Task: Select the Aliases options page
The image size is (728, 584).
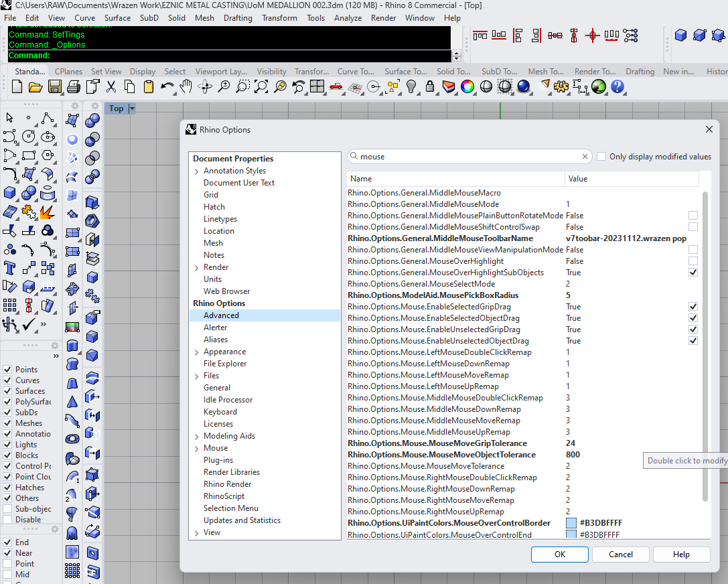Action: [x=216, y=340]
